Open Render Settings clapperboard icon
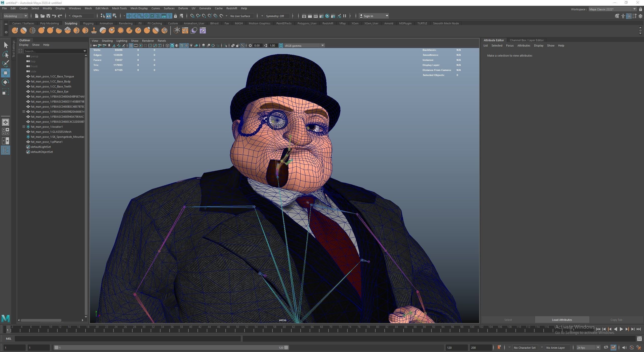 [321, 16]
